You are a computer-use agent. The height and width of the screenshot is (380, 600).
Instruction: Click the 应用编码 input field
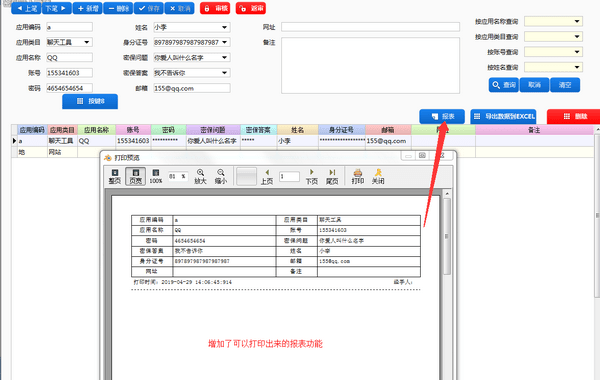[69, 27]
